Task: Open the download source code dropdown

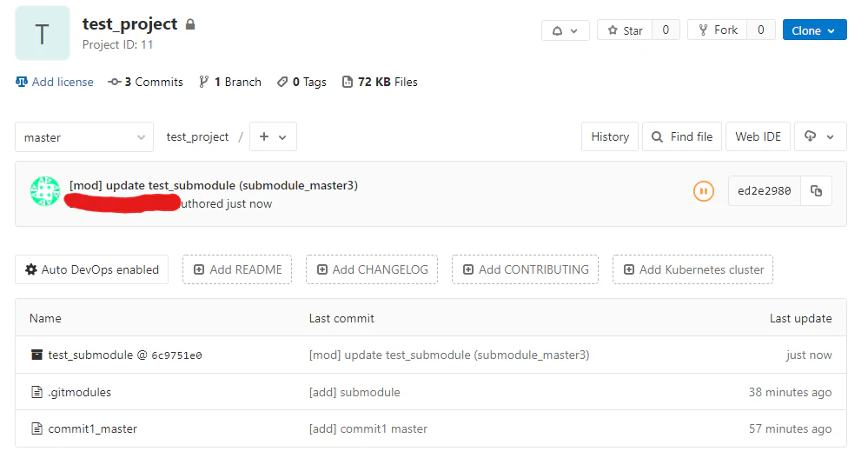Action: tap(820, 136)
